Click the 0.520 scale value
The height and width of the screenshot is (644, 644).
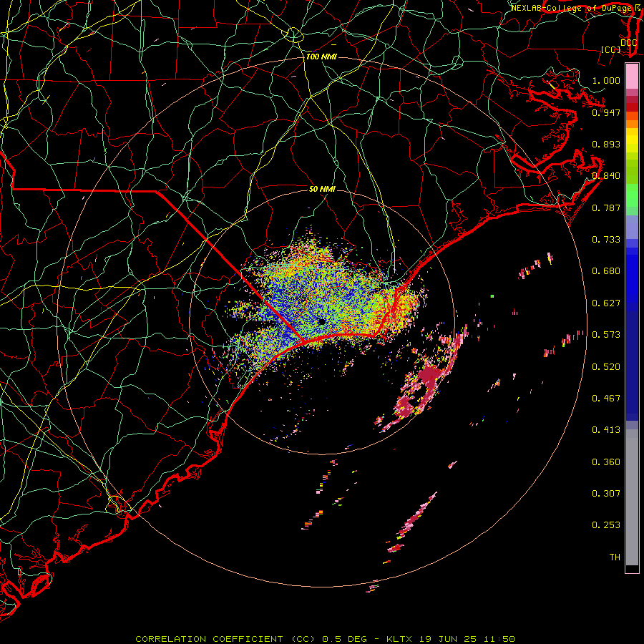606,367
